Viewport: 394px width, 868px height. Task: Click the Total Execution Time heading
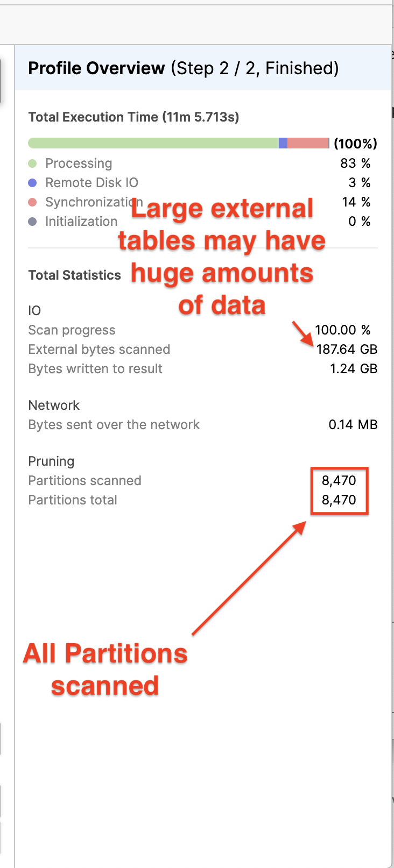tap(133, 117)
